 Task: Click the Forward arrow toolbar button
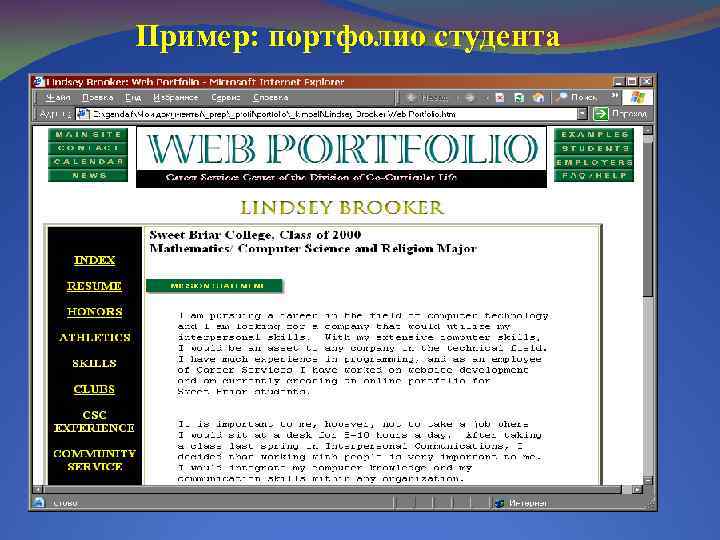(x=470, y=98)
